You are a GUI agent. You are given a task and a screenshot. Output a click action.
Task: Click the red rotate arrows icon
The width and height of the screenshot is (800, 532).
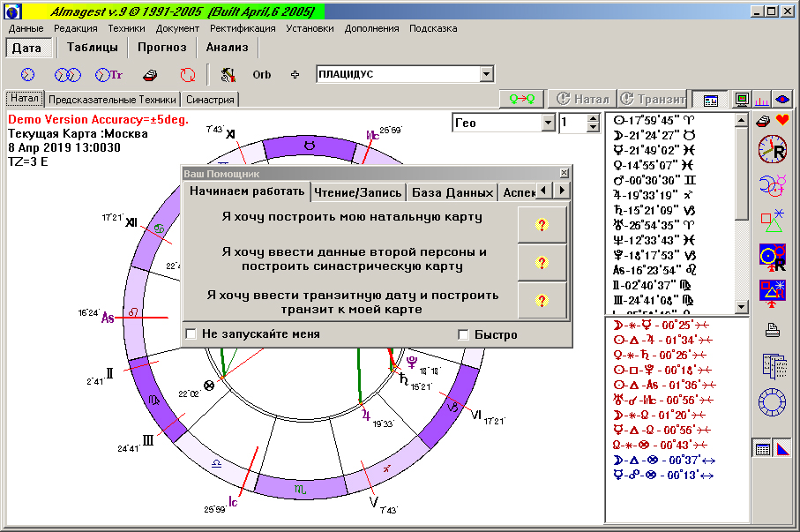pos(188,75)
